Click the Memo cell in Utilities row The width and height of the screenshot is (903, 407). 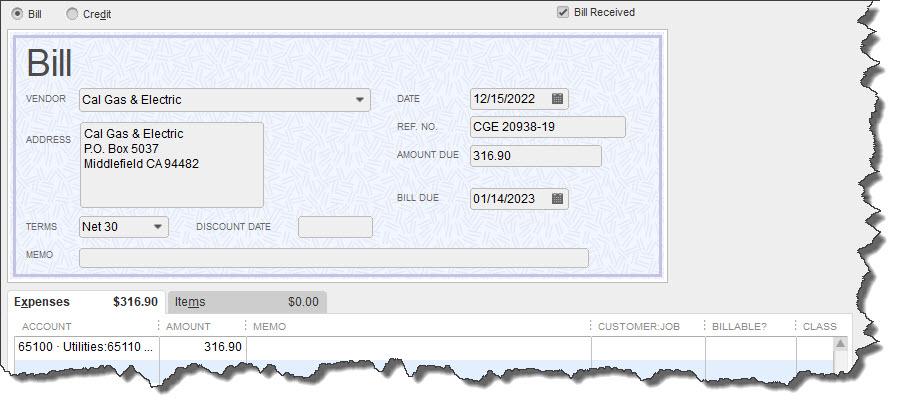(x=419, y=348)
